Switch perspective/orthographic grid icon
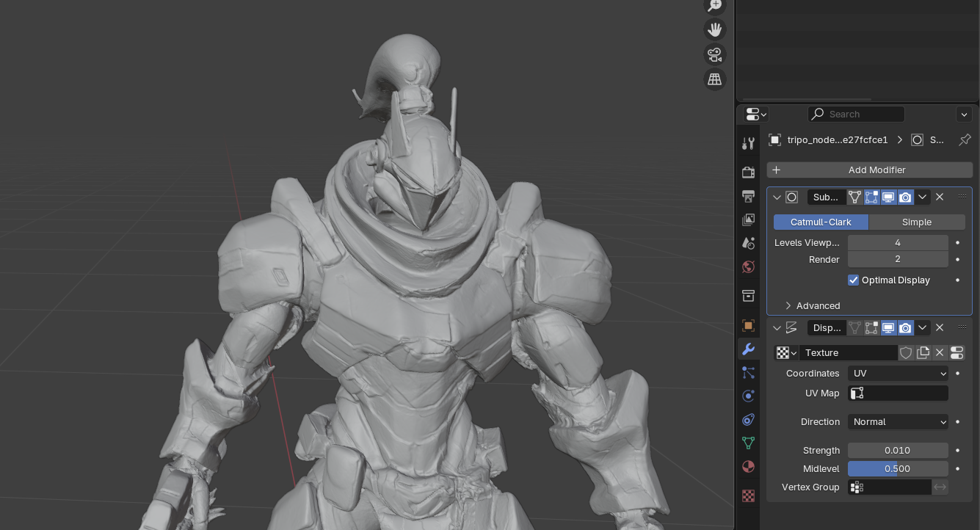This screenshot has width=980, height=530. pyautogui.click(x=714, y=79)
